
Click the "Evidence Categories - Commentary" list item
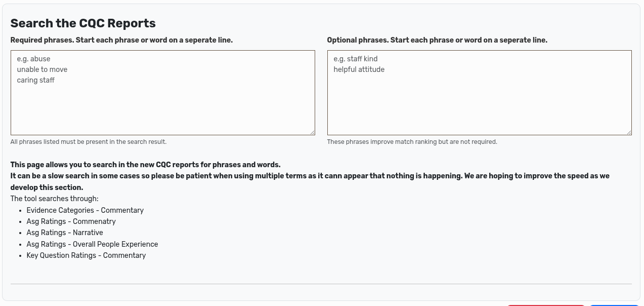pyautogui.click(x=85, y=210)
